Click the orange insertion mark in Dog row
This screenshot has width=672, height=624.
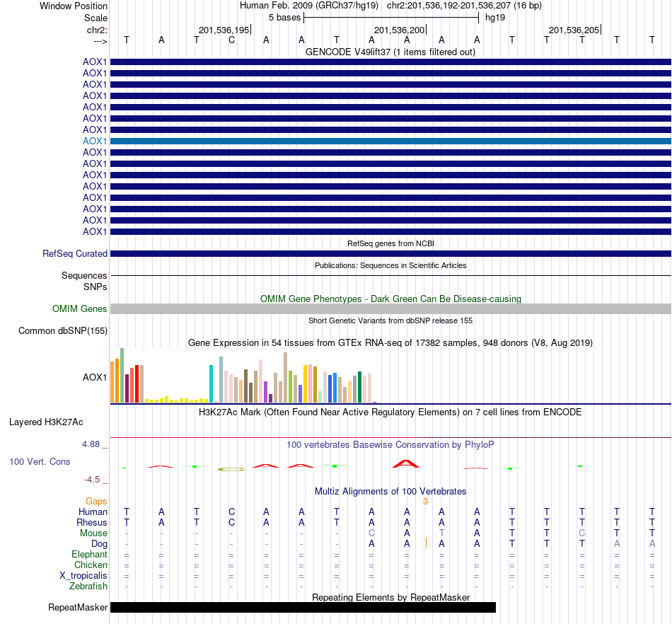point(426,543)
